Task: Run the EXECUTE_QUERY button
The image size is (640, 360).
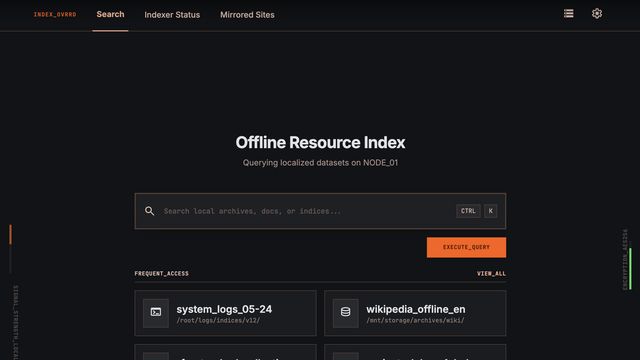Action: [x=466, y=247]
